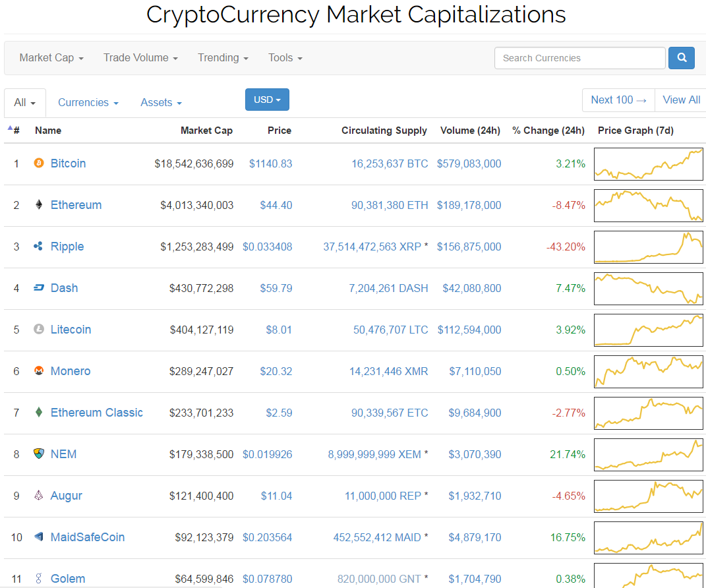Click Monero 7-day price graph

649,371
